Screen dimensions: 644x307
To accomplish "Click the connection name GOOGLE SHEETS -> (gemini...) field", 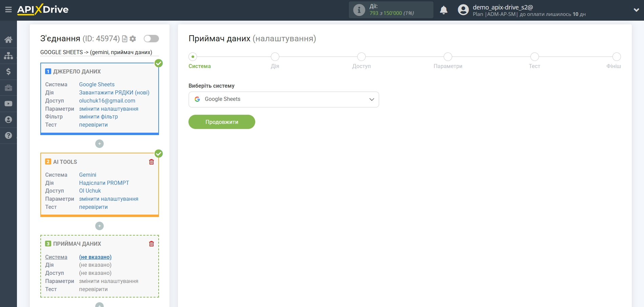I will pyautogui.click(x=99, y=52).
